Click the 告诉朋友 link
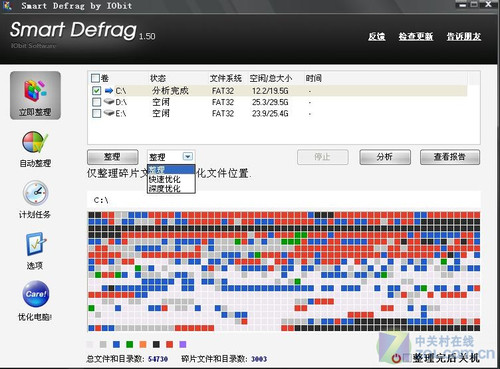 [464, 36]
